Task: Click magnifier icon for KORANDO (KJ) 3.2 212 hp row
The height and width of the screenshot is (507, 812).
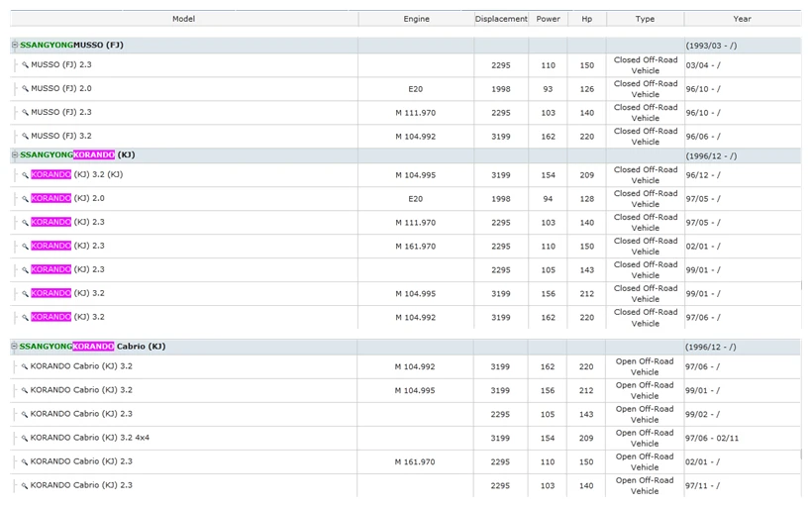Action: click(25, 294)
